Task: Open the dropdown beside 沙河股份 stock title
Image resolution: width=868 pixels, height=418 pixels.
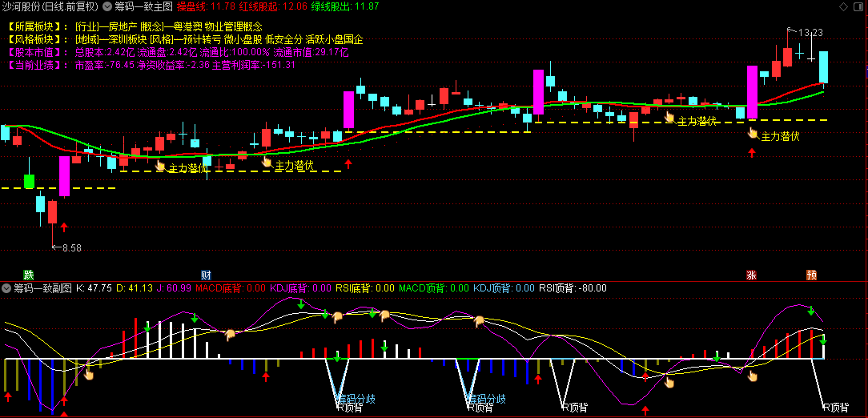Action: pyautogui.click(x=108, y=6)
